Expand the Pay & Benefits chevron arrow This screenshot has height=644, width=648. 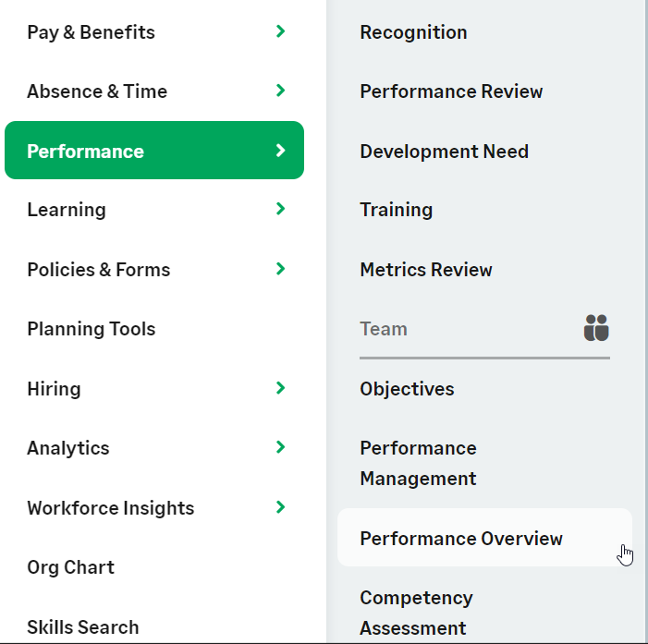tap(281, 31)
